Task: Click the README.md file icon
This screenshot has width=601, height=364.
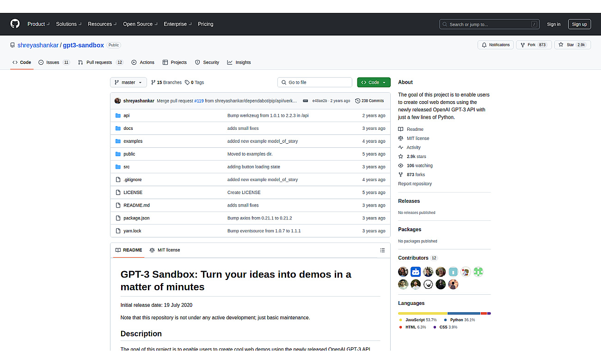Action: click(x=118, y=205)
